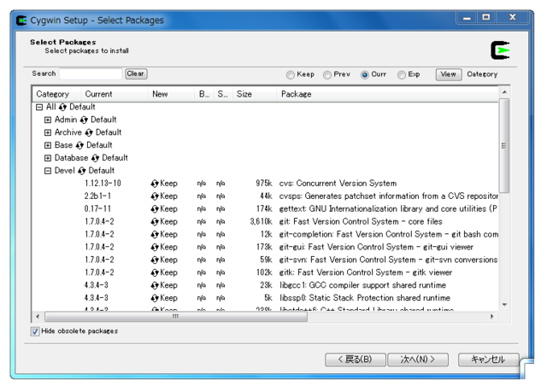Toggle Keep icon for cvs package
This screenshot has height=392, width=547.
tap(155, 184)
